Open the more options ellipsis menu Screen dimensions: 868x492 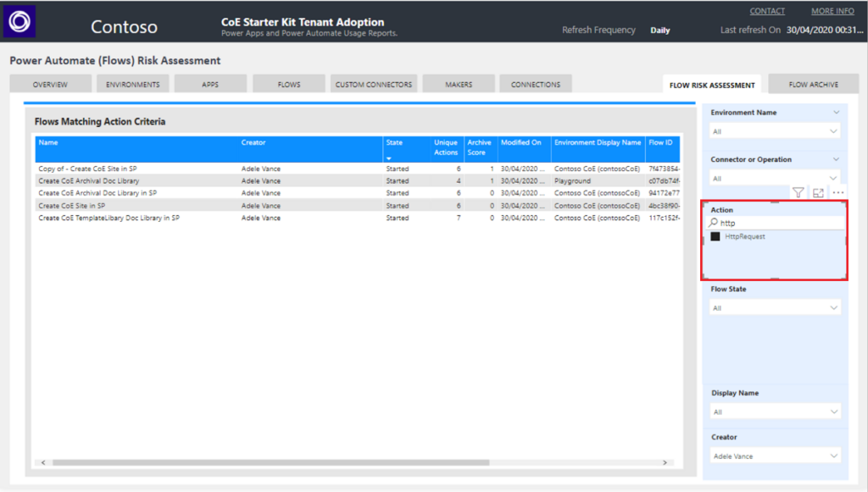coord(837,193)
